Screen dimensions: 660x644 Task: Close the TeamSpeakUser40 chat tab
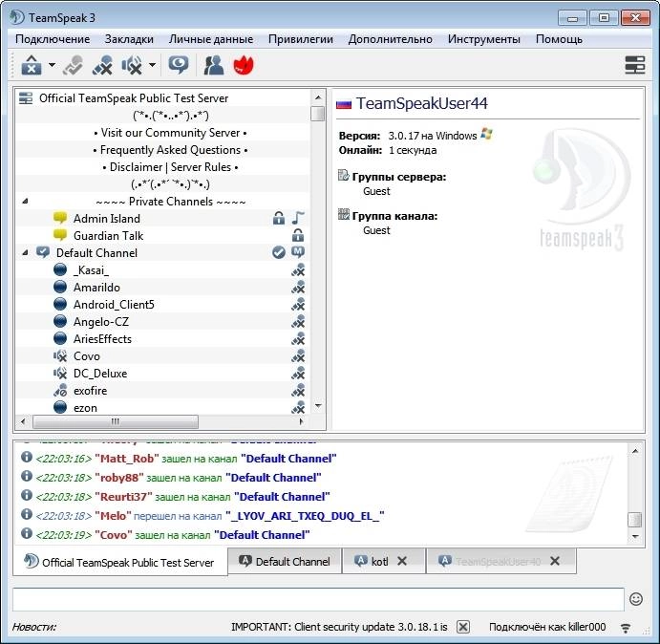pyautogui.click(x=555, y=561)
